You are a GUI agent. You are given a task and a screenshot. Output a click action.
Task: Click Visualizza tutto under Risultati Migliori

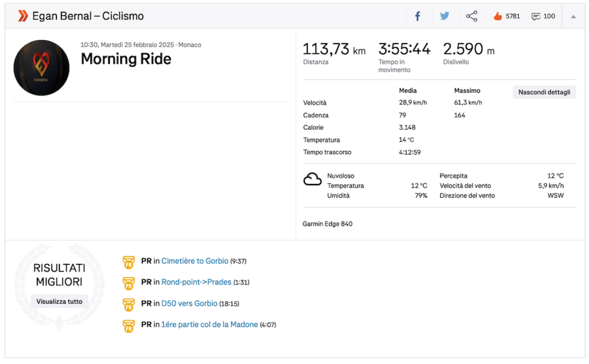point(59,301)
